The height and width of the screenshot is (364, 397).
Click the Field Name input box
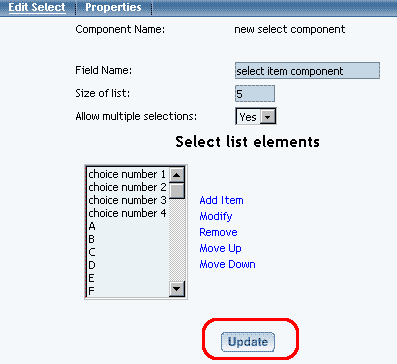tap(307, 71)
